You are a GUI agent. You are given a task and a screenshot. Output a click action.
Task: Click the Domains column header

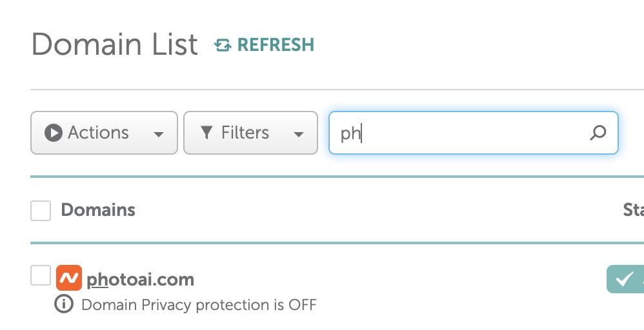[x=98, y=210]
